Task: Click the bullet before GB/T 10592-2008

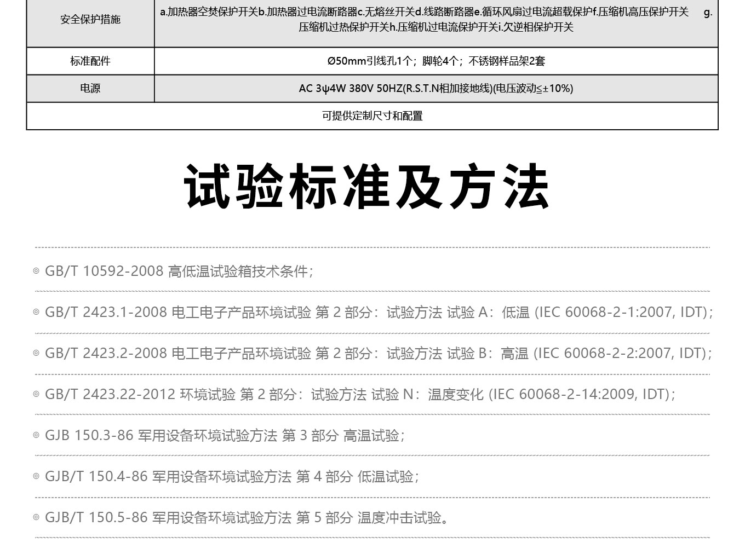Action: [37, 271]
